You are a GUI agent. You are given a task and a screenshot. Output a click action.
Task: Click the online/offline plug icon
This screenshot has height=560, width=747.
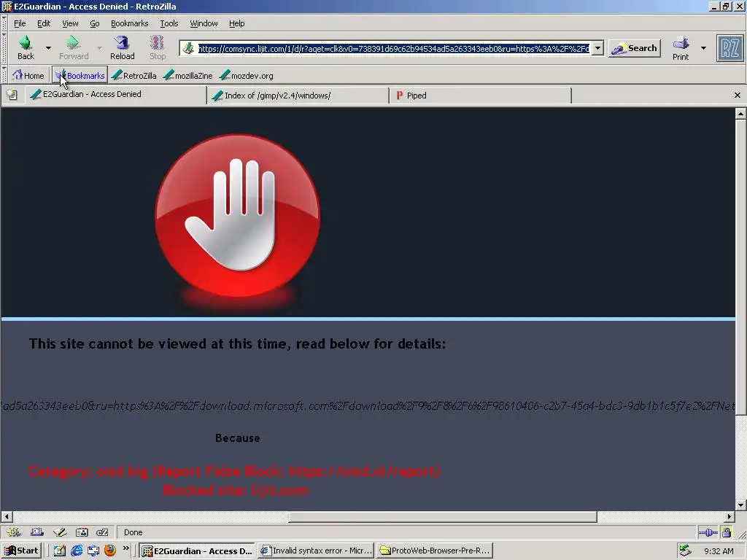[x=708, y=532]
